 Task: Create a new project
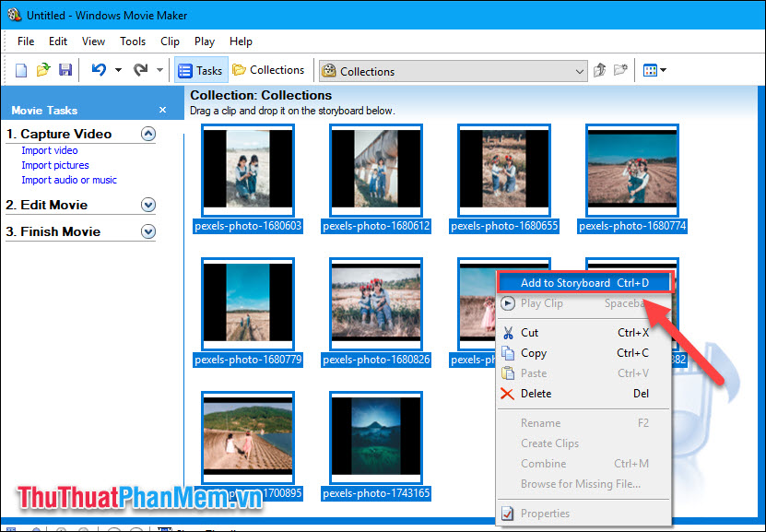(x=19, y=69)
